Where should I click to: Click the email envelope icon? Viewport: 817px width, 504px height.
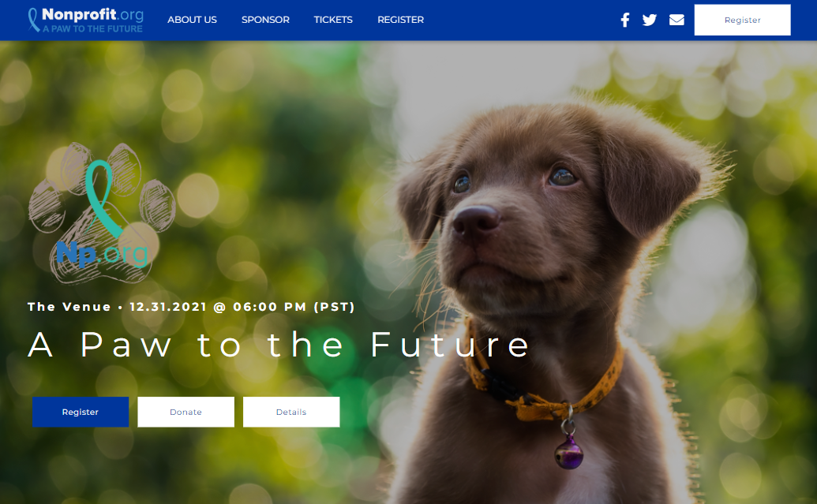[676, 20]
